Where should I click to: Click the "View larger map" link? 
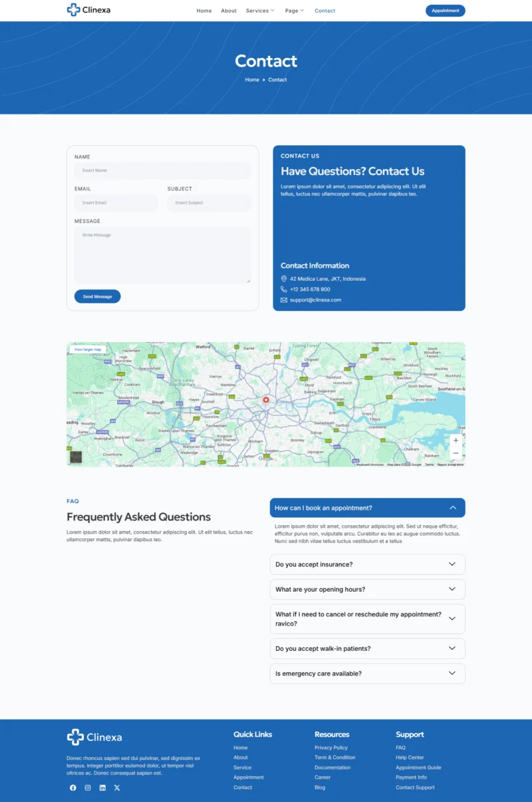88,349
